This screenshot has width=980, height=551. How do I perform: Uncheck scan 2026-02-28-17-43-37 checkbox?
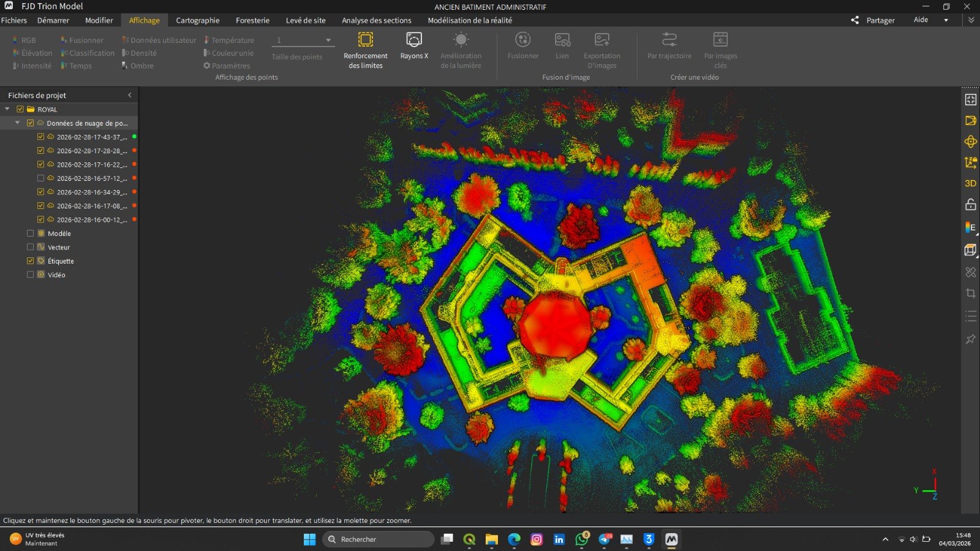(40, 137)
